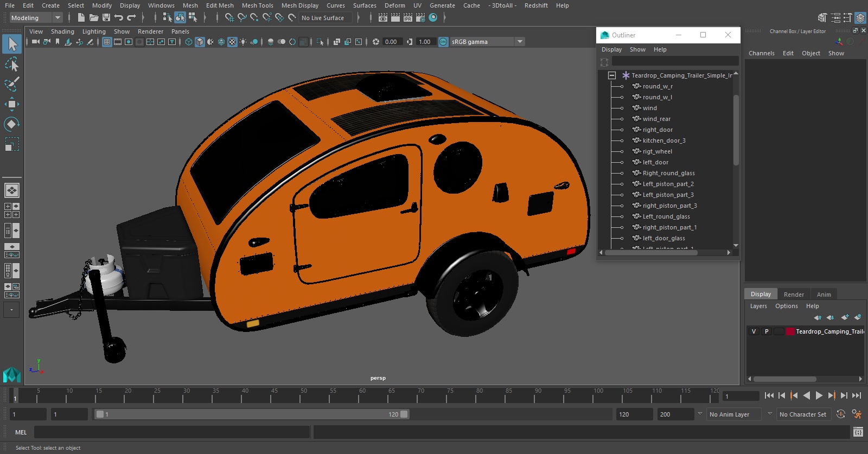Open the sRGB gamma color space dropdown
868x454 pixels.
(x=520, y=42)
